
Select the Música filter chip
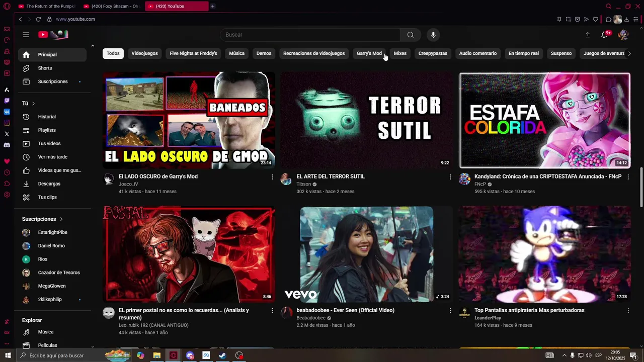(x=236, y=53)
